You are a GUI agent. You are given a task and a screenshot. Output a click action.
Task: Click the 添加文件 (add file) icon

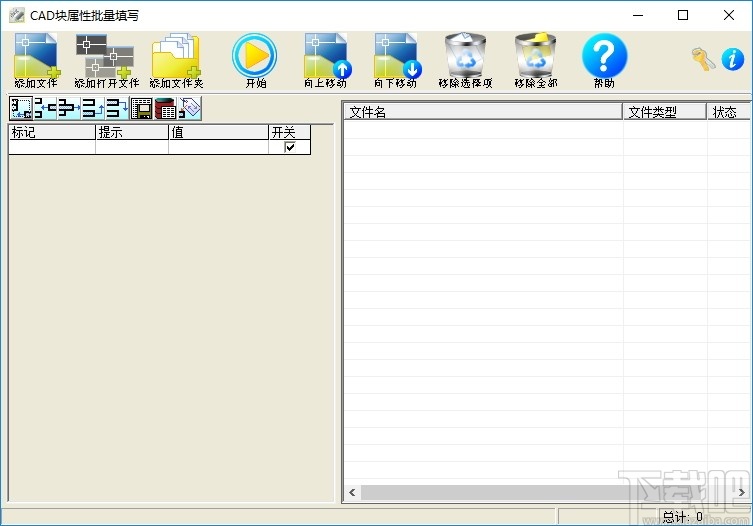[x=36, y=61]
